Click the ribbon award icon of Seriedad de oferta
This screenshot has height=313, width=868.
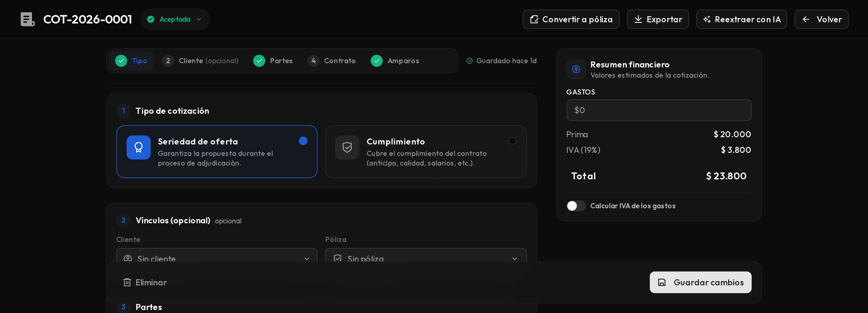[139, 147]
